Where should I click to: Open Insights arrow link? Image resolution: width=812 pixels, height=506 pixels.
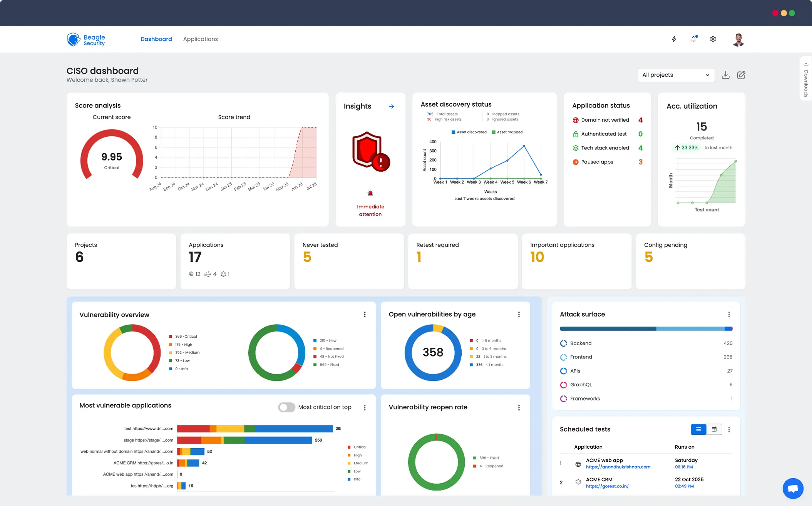(x=392, y=106)
